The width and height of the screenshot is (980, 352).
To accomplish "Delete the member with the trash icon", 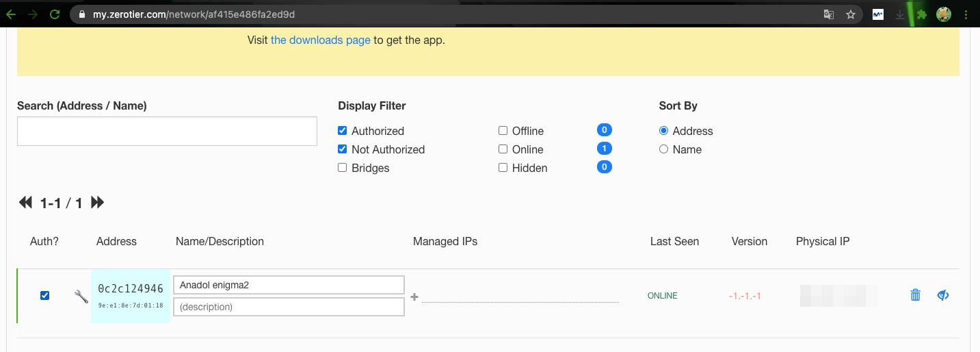I will [915, 295].
